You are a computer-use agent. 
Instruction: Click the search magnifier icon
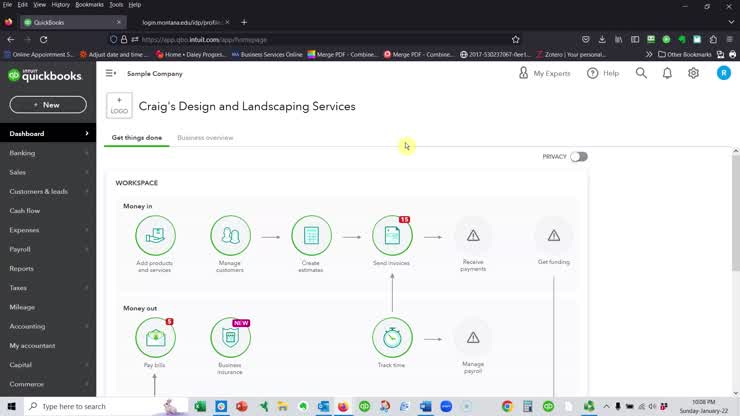pyautogui.click(x=641, y=73)
